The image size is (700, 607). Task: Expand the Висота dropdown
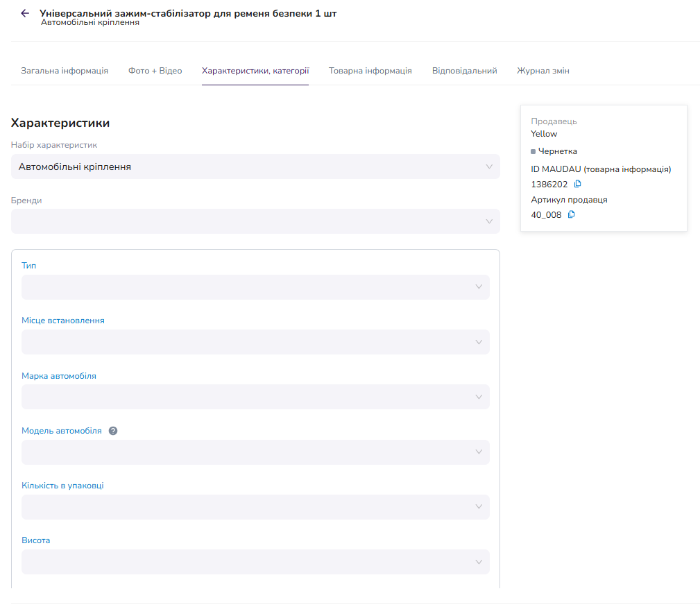[x=255, y=562]
